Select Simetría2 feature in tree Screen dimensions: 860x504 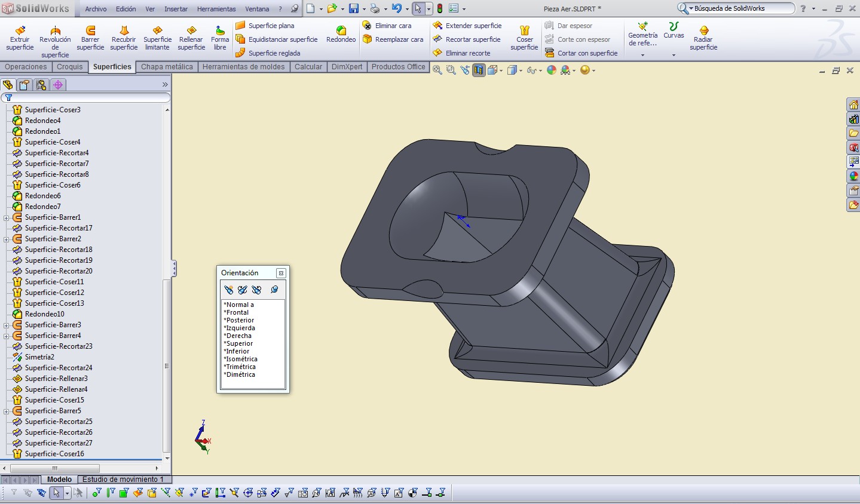pyautogui.click(x=39, y=357)
